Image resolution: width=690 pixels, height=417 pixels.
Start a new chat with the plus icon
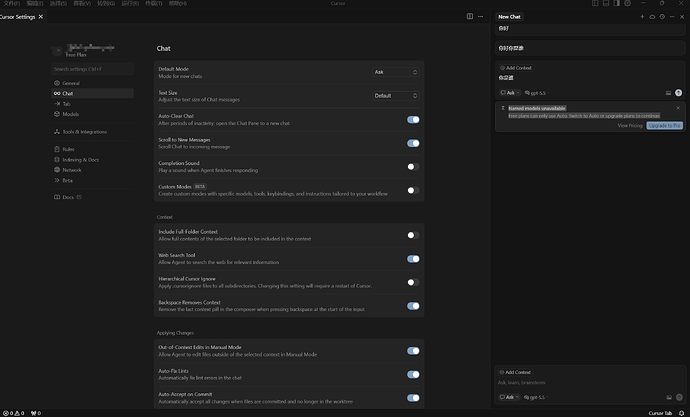(x=642, y=17)
